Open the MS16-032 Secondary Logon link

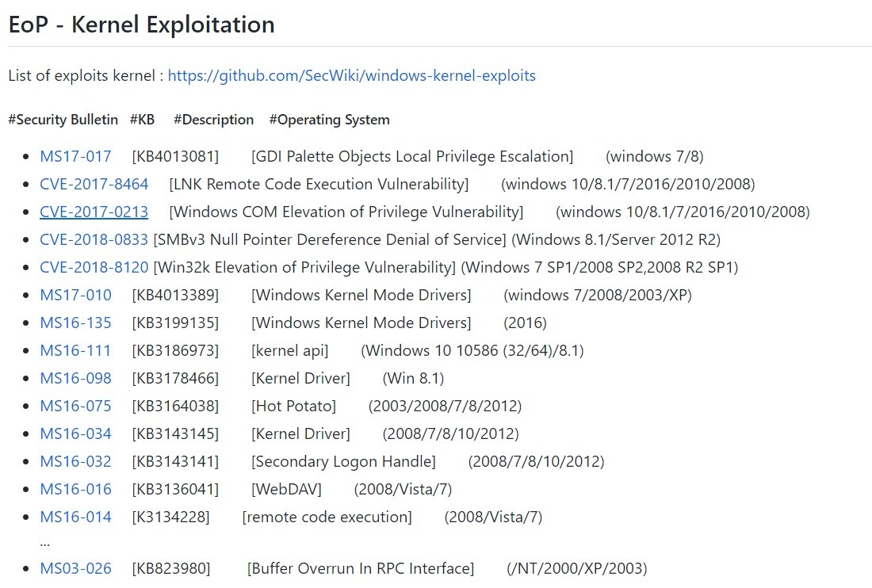[x=75, y=462]
